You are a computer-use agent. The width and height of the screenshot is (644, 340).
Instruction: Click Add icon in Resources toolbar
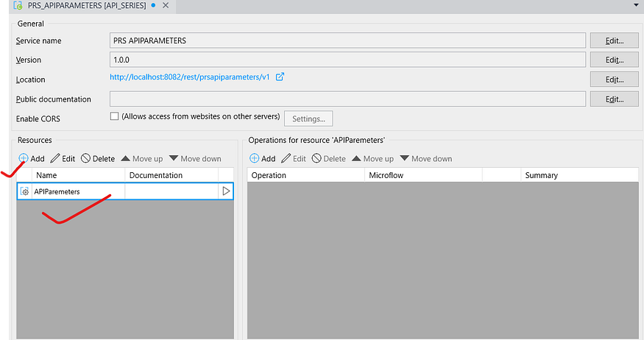coord(24,158)
